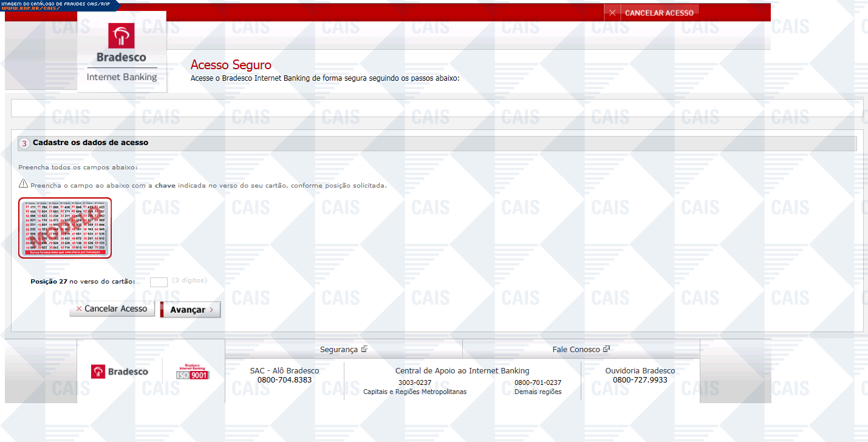Click the X icon beside top CANCELAR ACESSO
Image resolution: width=868 pixels, height=442 pixels.
[x=612, y=13]
